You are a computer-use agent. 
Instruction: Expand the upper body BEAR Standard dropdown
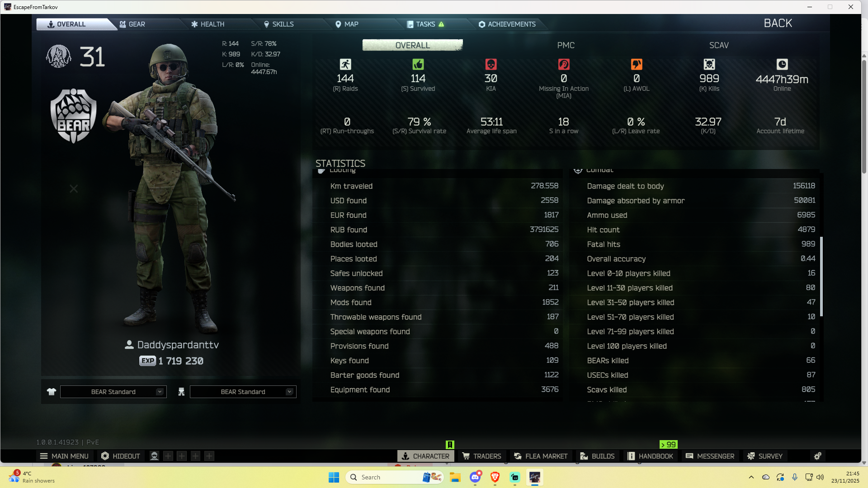159,392
